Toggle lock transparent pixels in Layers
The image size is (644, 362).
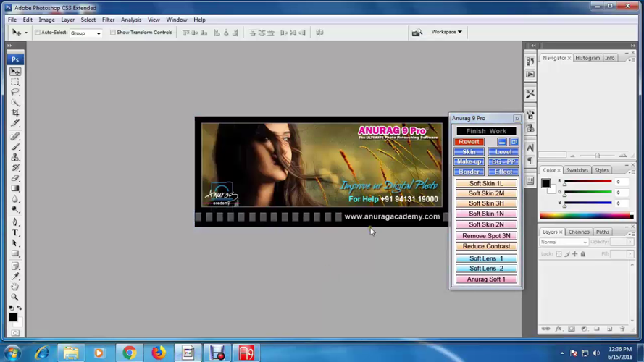(559, 254)
